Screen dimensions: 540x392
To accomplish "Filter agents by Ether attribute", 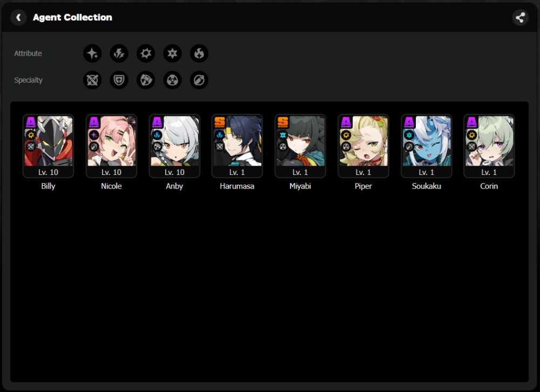I will (x=92, y=53).
